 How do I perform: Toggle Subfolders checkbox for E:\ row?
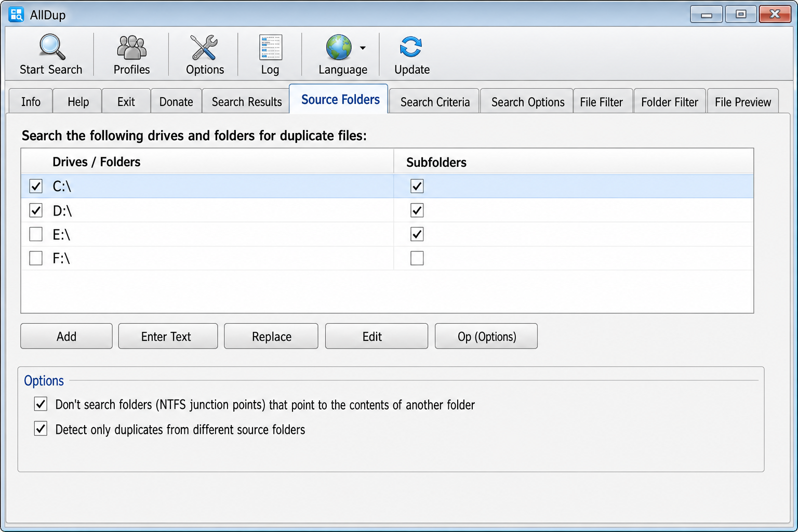(x=417, y=234)
